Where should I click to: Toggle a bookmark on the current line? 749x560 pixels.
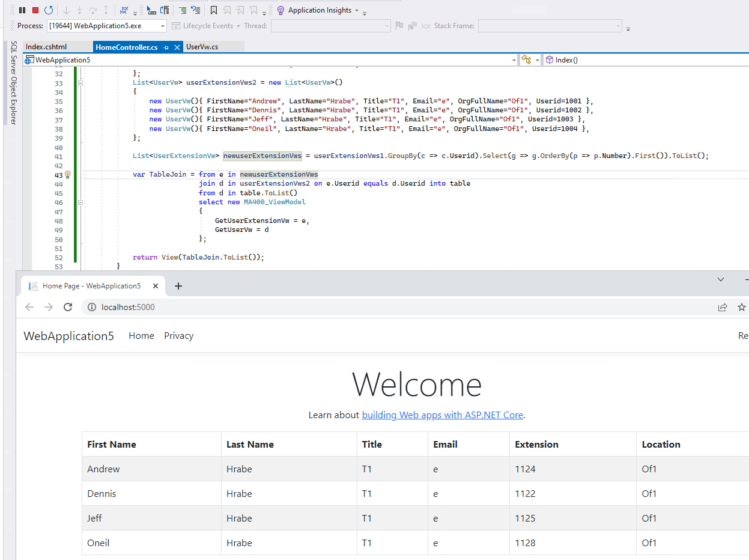[214, 10]
